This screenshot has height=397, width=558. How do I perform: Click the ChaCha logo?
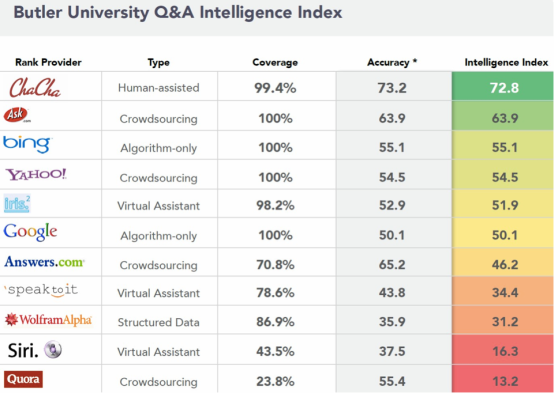pyautogui.click(x=35, y=88)
